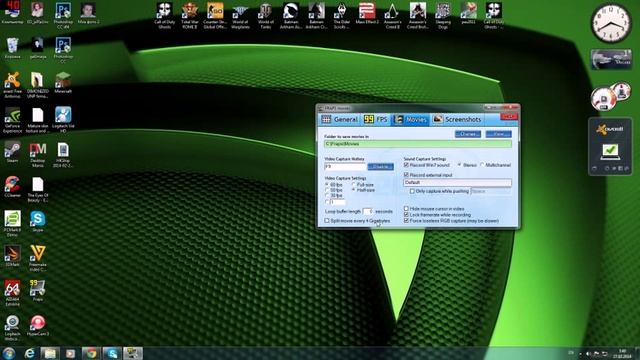Open the Windows Start menu
This screenshot has width=640, height=360.
coord(9,353)
